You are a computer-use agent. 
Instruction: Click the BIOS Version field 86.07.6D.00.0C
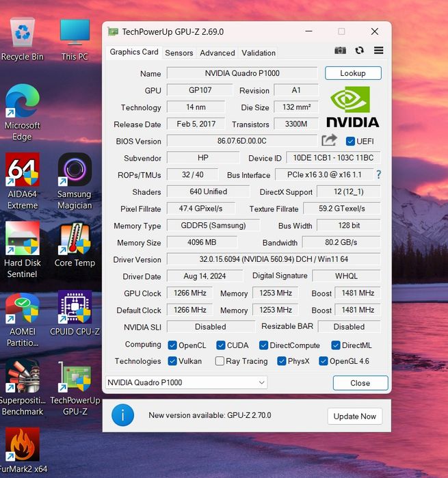point(242,141)
